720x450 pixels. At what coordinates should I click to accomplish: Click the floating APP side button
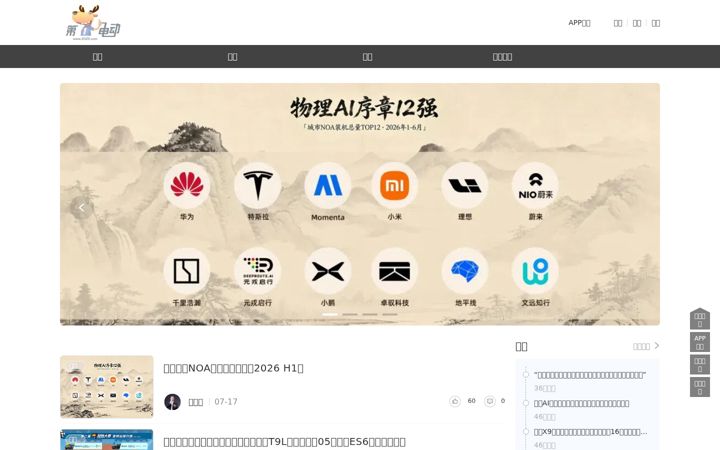tap(700, 342)
